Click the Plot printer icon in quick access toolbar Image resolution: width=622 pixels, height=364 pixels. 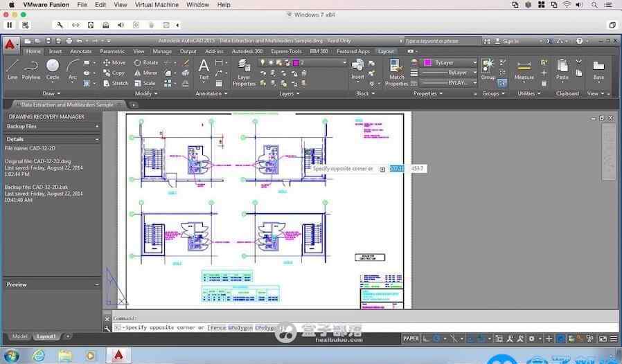[x=69, y=40]
